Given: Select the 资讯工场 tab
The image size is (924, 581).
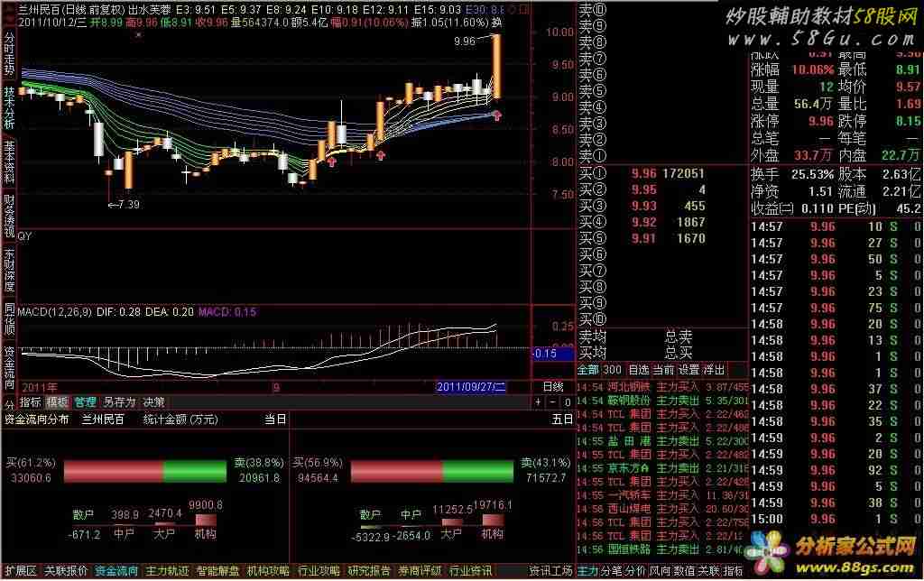Looking at the screenshot, I should pos(551,571).
